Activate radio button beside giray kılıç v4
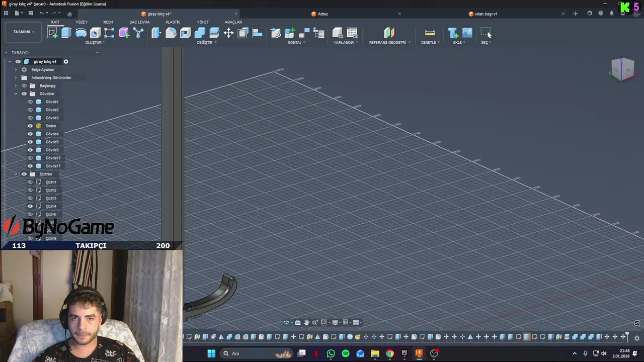The height and width of the screenshot is (362, 644). 65,62
